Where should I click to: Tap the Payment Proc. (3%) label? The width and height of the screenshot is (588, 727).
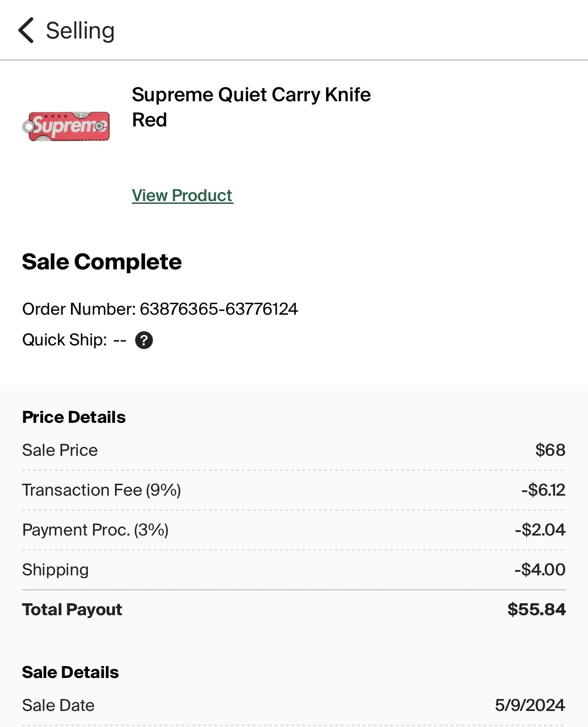pos(95,530)
